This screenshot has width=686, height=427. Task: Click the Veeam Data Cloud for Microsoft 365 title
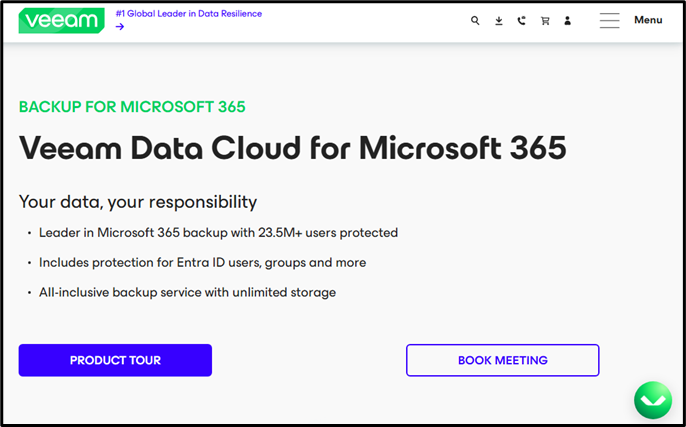[x=292, y=148]
